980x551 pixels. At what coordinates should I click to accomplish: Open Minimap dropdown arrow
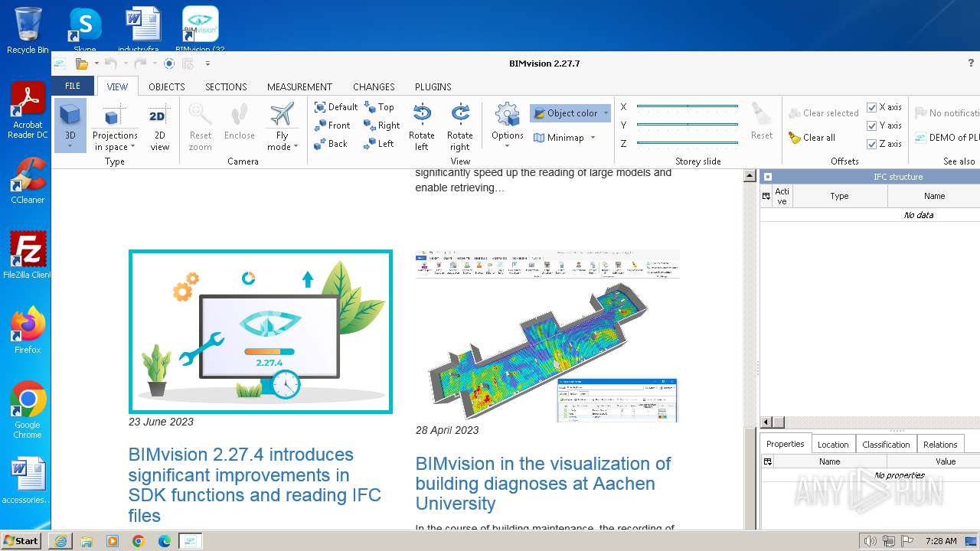[593, 138]
